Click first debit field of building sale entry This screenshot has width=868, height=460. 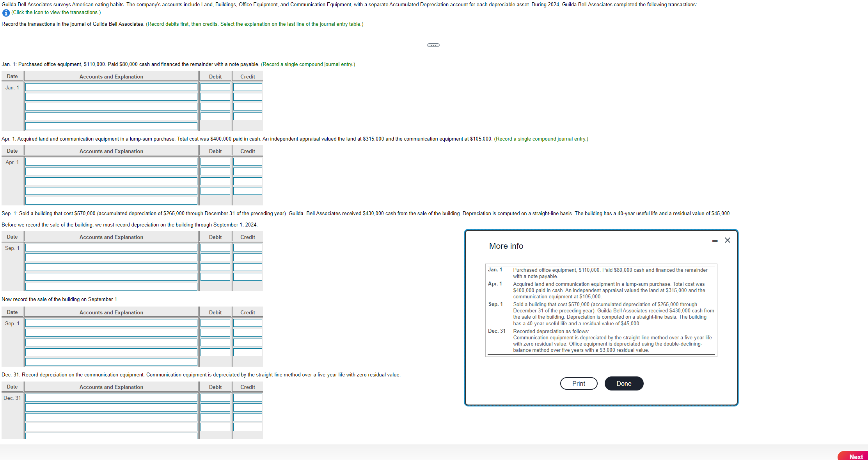pyautogui.click(x=215, y=323)
